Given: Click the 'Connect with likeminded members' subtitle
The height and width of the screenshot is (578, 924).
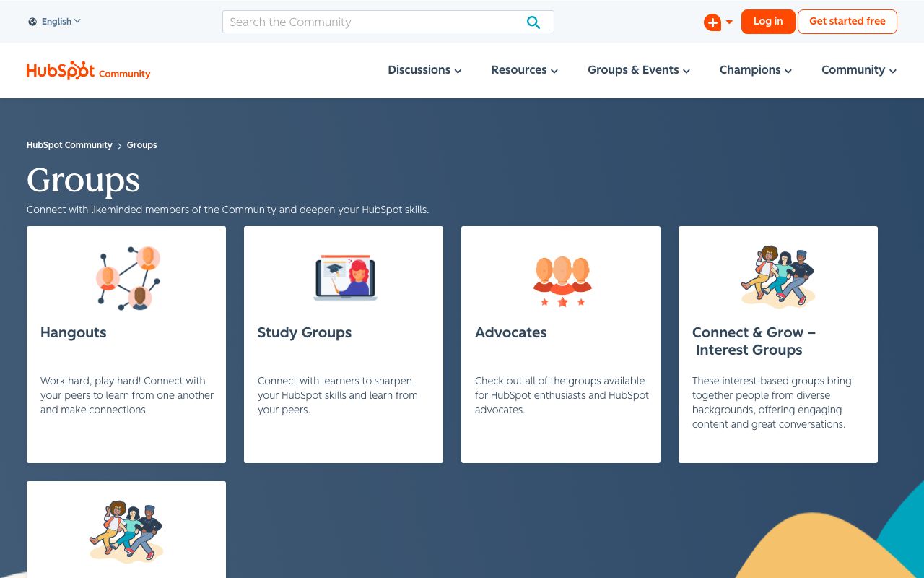Looking at the screenshot, I should click(x=228, y=210).
